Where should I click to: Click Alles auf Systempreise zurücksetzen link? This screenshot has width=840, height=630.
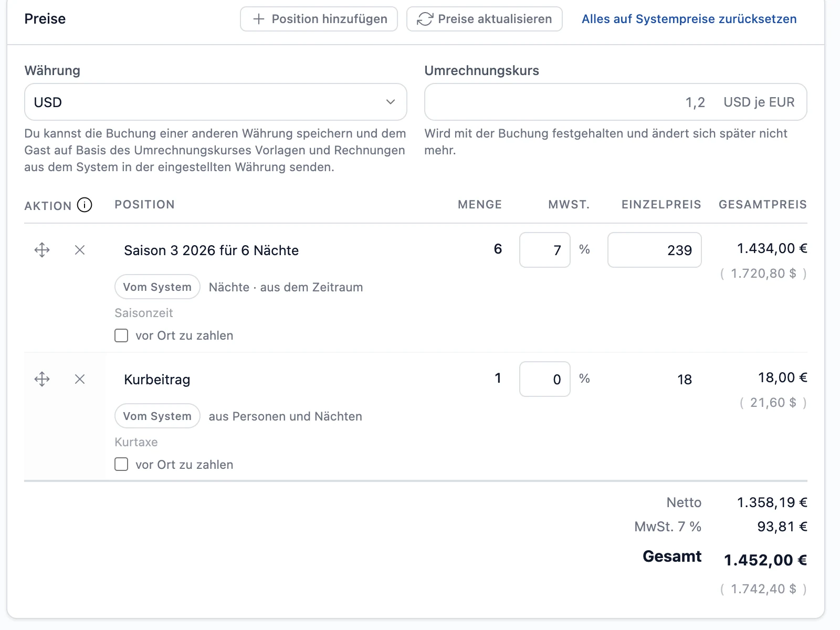(689, 19)
